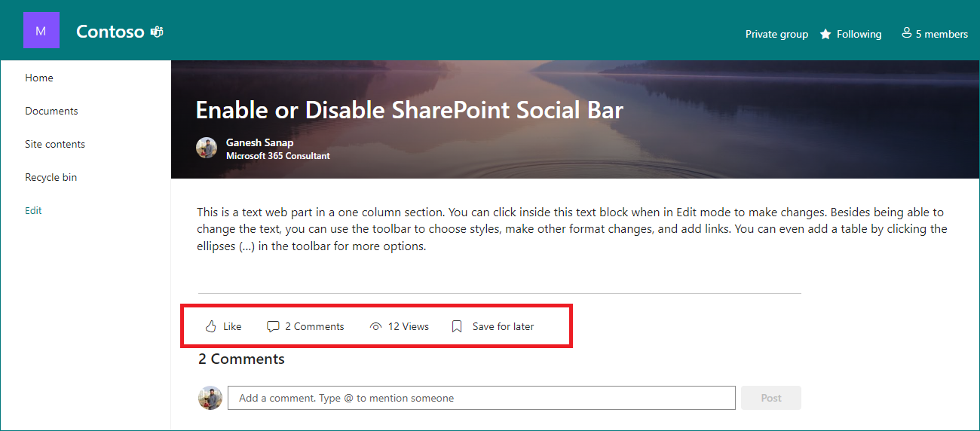Click the Add a comment field
Screen dimensions: 980x431
[x=482, y=398]
